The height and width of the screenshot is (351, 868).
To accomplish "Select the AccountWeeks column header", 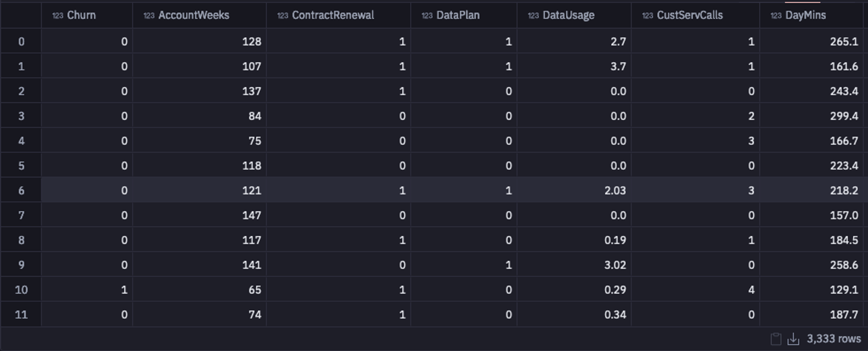I will click(194, 15).
